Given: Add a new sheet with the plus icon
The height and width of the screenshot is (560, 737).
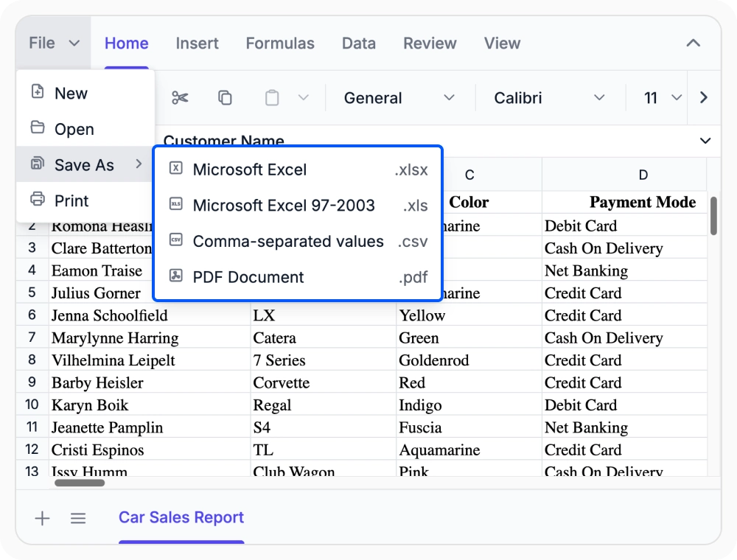Looking at the screenshot, I should coord(42,518).
